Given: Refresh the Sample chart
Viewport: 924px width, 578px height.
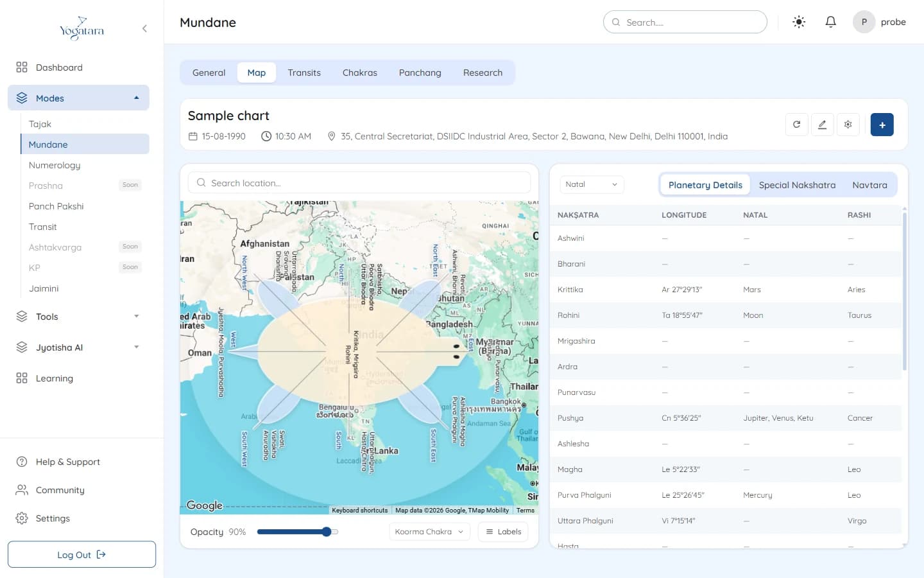Looking at the screenshot, I should click(x=796, y=125).
